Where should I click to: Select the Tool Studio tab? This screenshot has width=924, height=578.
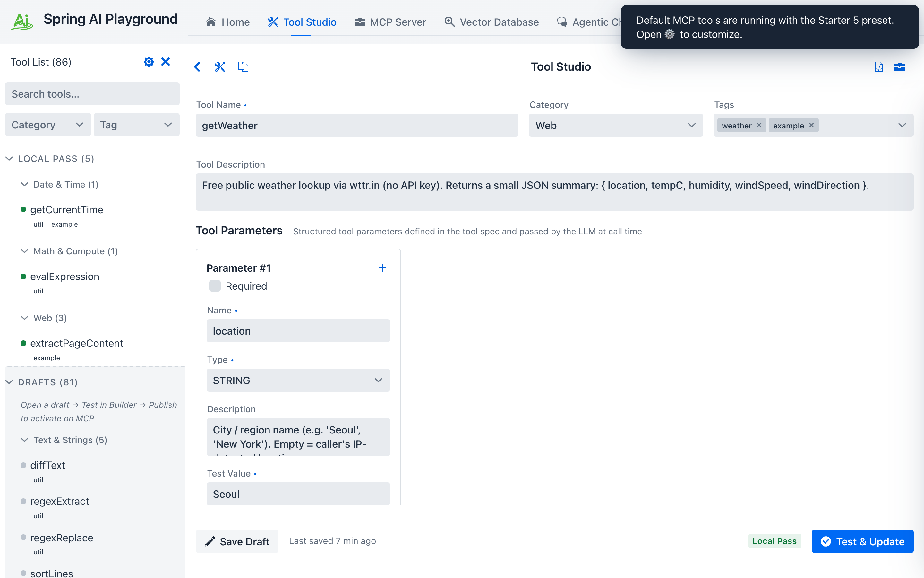coord(302,22)
